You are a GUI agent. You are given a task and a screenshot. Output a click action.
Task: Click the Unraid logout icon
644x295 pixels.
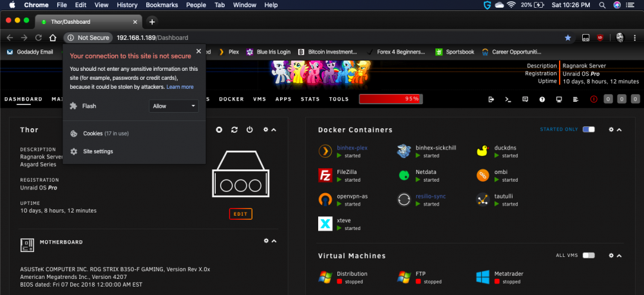click(491, 99)
